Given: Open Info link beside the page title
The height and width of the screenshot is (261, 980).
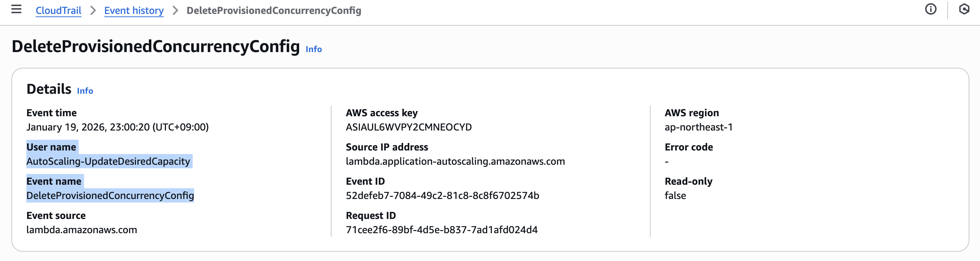Looking at the screenshot, I should [313, 49].
